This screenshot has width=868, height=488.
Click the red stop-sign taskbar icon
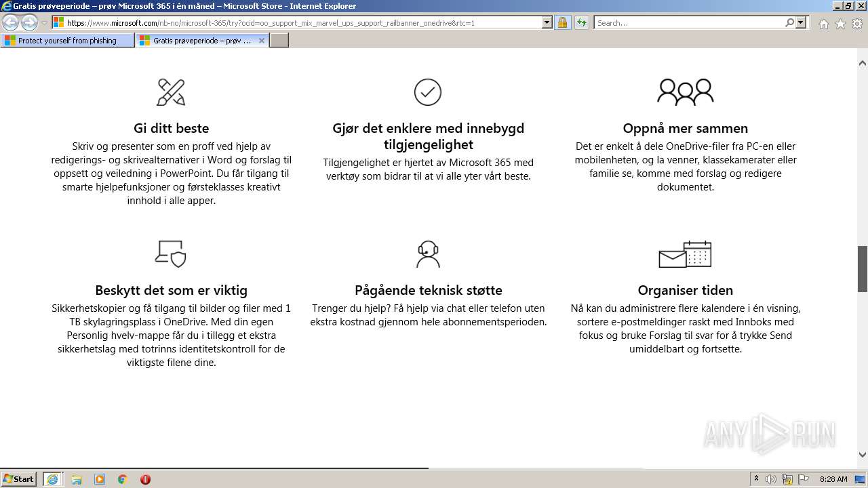(145, 479)
